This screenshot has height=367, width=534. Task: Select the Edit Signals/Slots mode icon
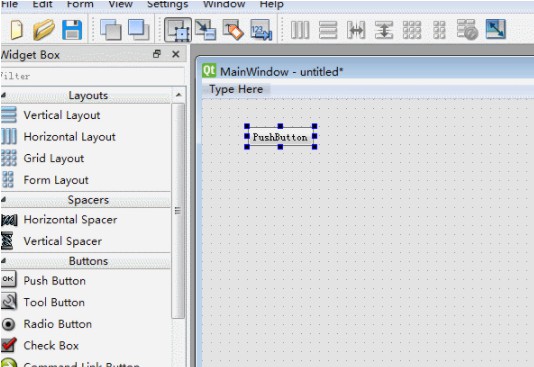[205, 30]
